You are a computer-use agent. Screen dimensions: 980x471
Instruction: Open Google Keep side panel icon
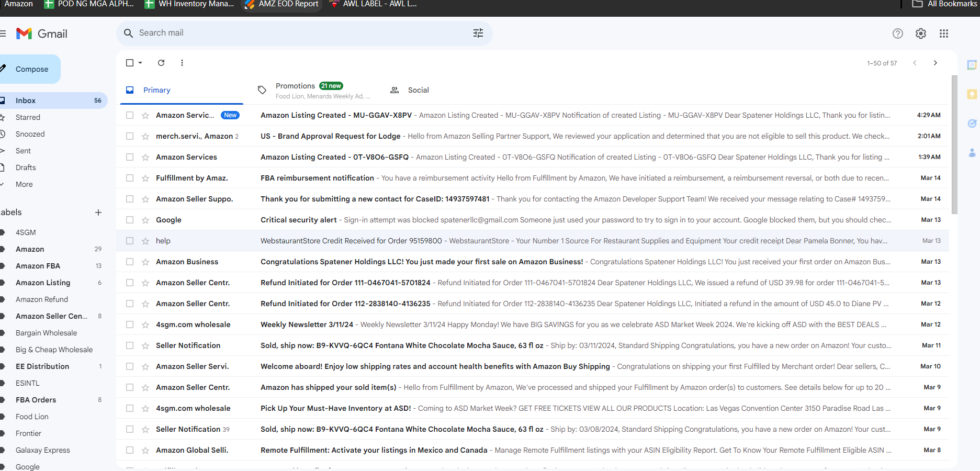(972, 94)
